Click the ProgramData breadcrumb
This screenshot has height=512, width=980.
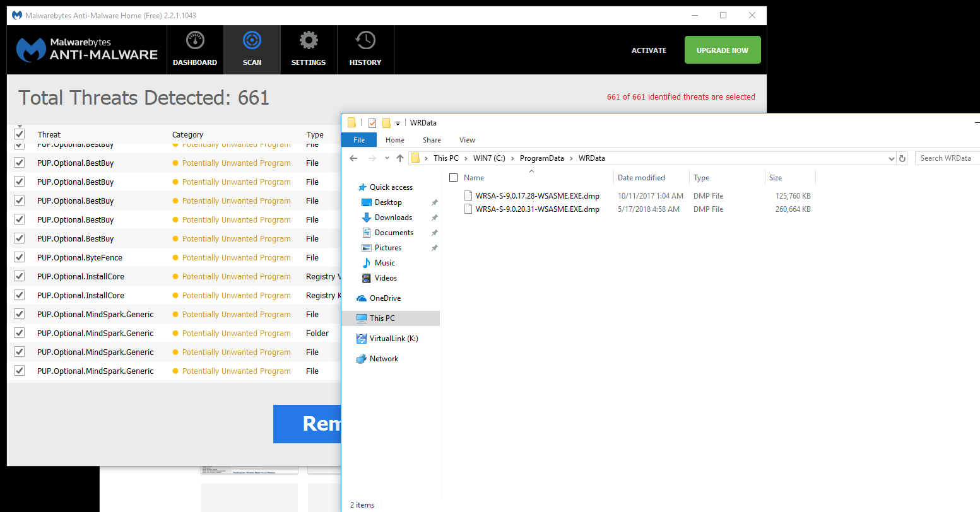click(x=541, y=158)
